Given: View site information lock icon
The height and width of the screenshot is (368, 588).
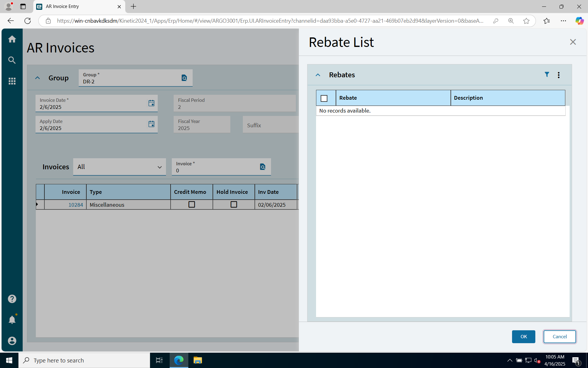Looking at the screenshot, I should [48, 21].
